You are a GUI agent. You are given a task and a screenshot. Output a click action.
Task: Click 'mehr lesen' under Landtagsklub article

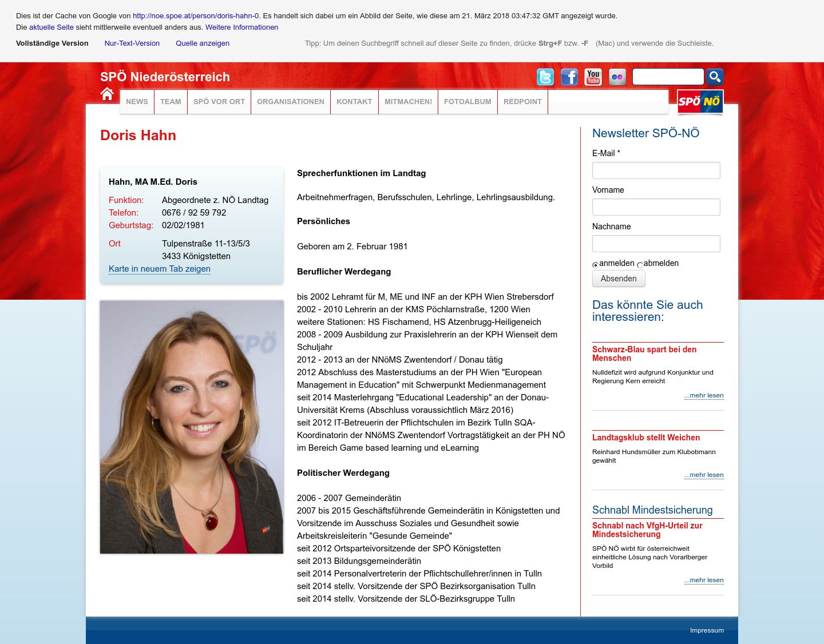click(x=704, y=475)
